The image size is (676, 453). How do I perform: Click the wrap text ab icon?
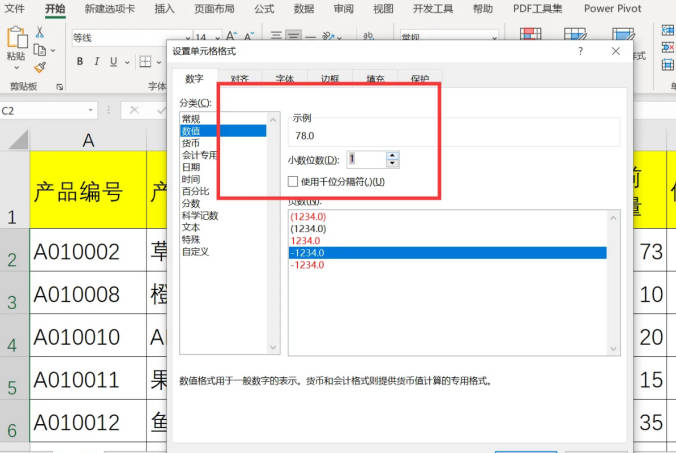(x=369, y=36)
